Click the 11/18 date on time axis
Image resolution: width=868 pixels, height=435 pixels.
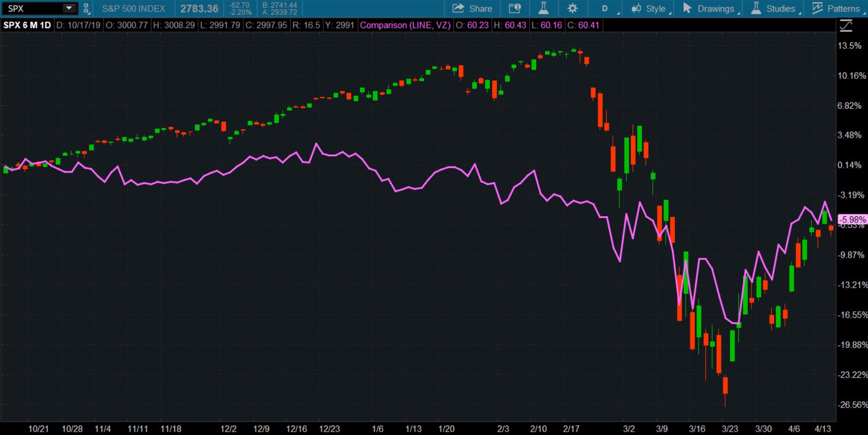click(x=171, y=429)
